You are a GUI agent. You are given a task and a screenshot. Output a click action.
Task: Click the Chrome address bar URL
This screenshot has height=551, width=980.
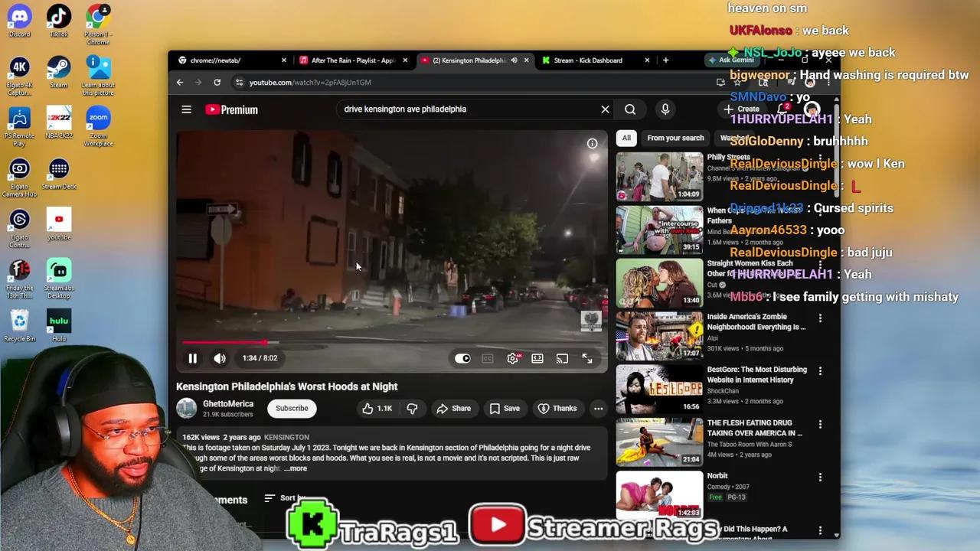(310, 83)
